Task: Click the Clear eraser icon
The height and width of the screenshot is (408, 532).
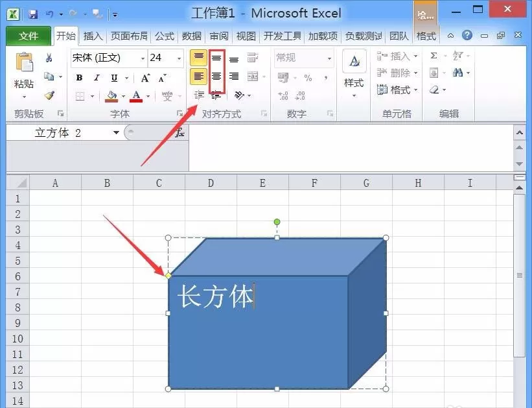Action: coord(434,90)
